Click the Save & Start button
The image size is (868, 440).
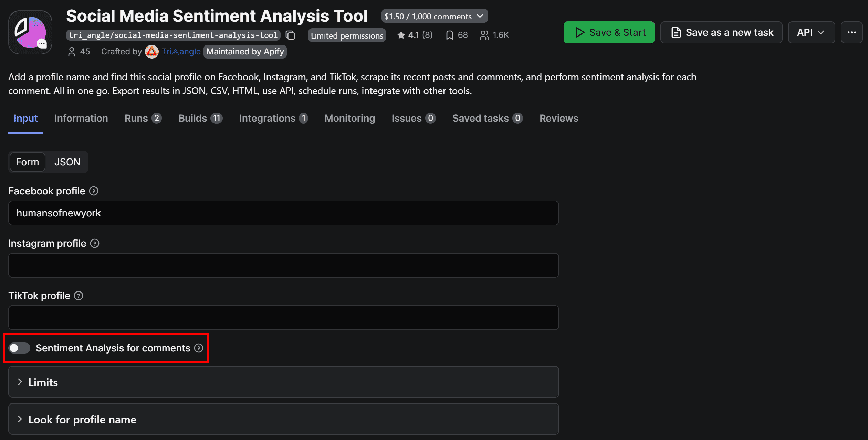click(x=609, y=32)
